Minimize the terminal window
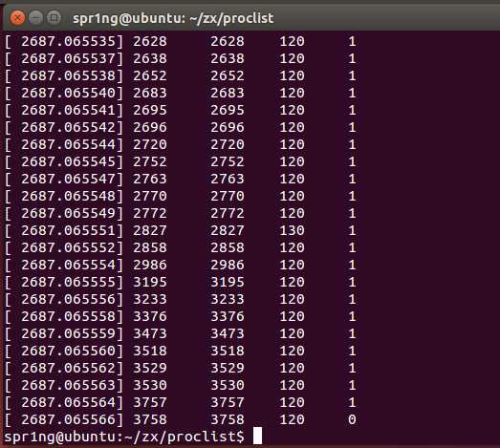Viewport: 500px width, 448px height. pyautogui.click(x=35, y=18)
